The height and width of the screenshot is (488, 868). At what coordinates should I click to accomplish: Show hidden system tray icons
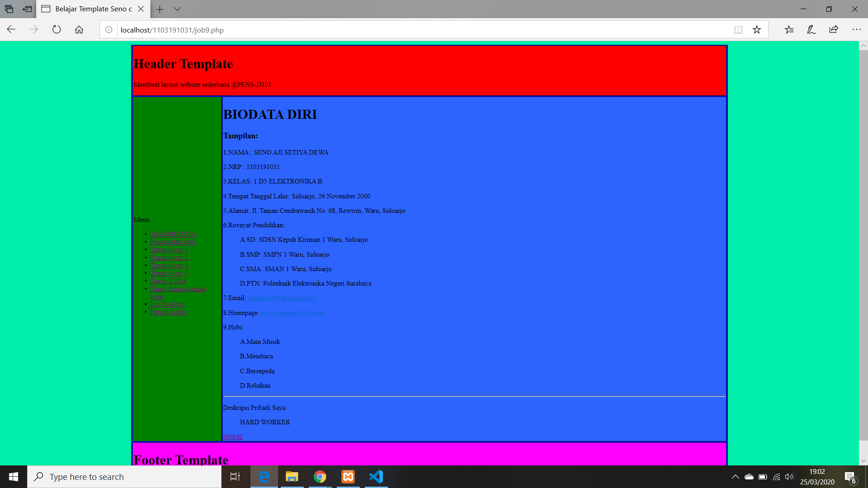tap(735, 477)
